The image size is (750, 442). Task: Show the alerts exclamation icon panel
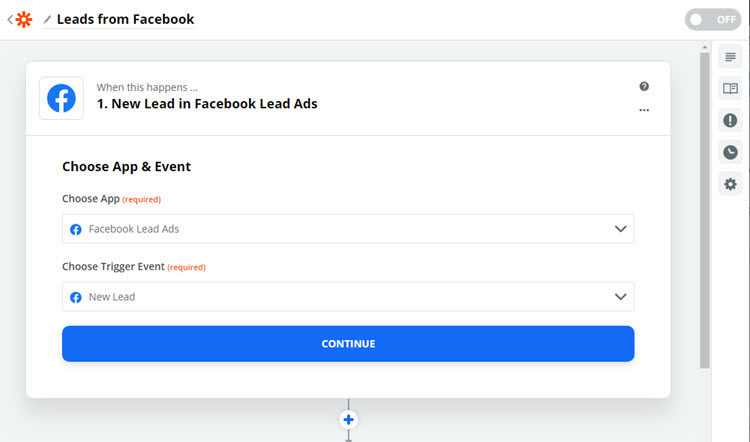click(x=730, y=120)
